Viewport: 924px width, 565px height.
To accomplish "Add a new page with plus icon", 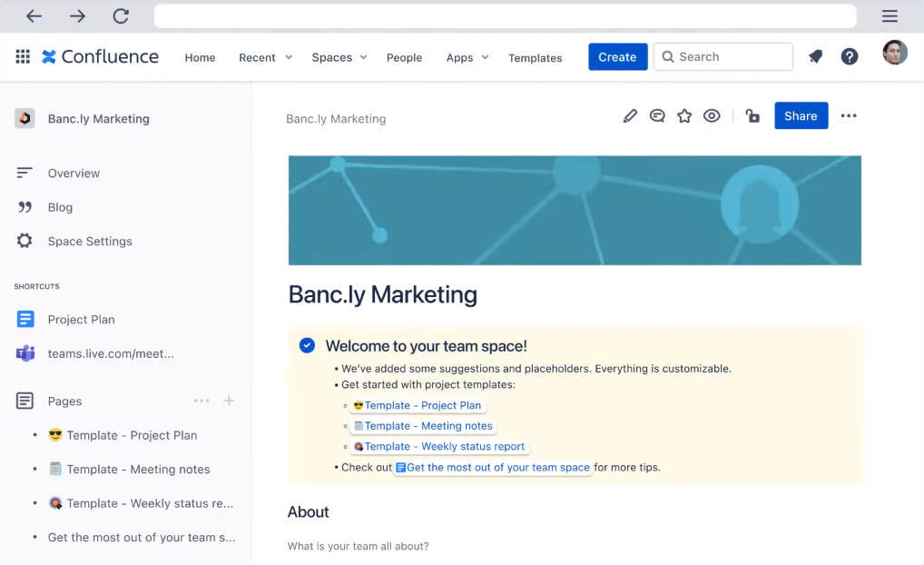I will pyautogui.click(x=229, y=401).
